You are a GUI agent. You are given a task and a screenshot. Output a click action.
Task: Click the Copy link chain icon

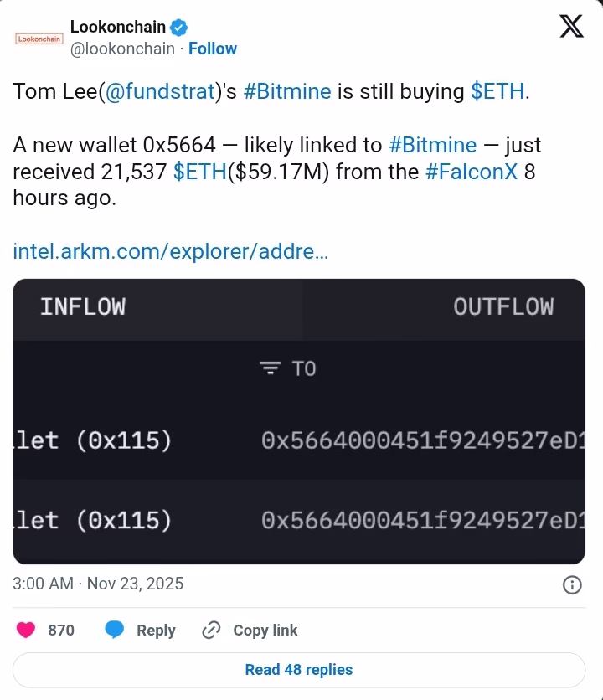coord(211,630)
